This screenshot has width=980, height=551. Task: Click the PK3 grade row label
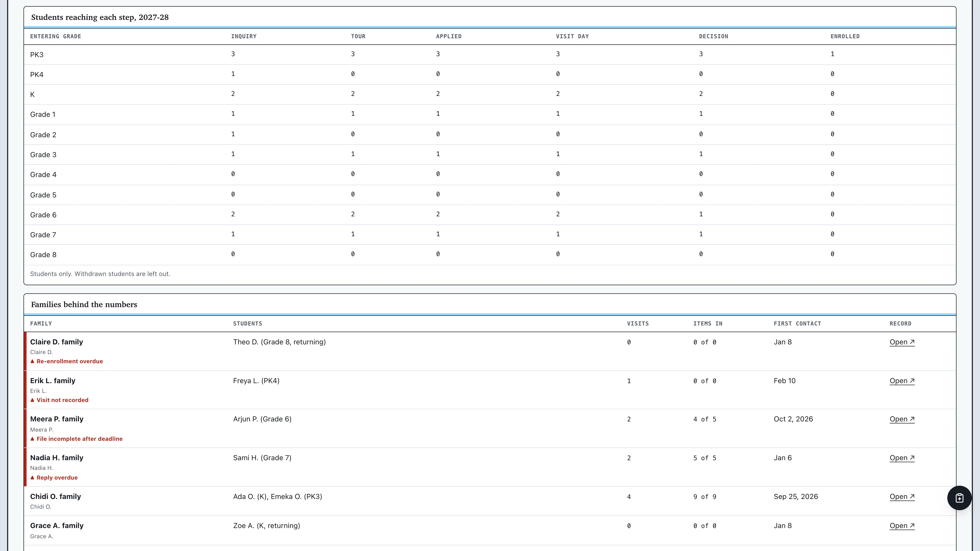37,55
